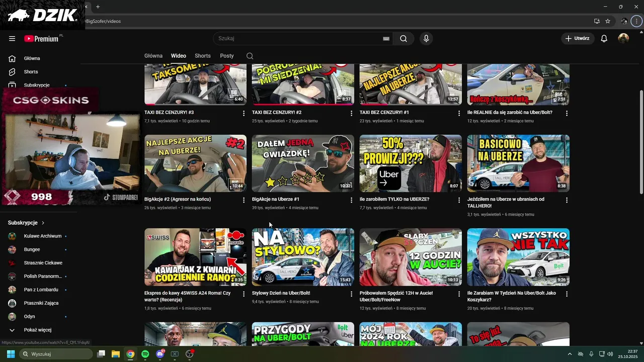Open options for Ekspres do kawy 4SWISS video
Viewport: 644px width, 362px height.
coord(244,294)
